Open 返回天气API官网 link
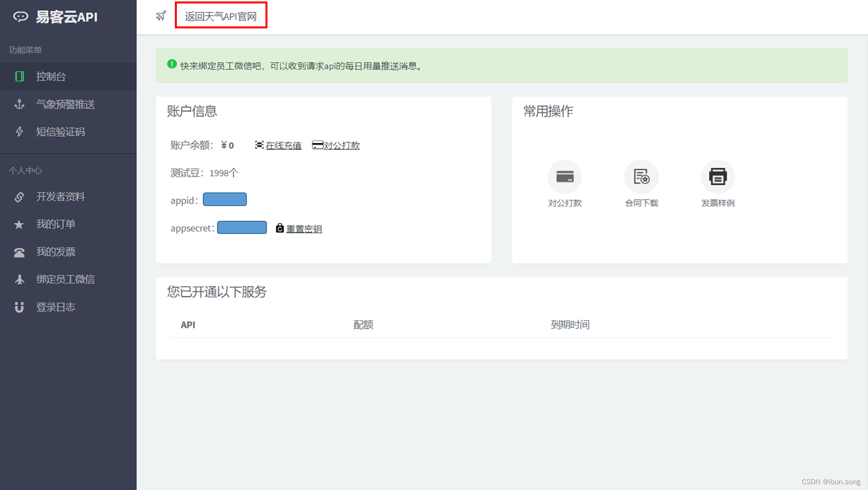868x490 pixels. click(220, 16)
